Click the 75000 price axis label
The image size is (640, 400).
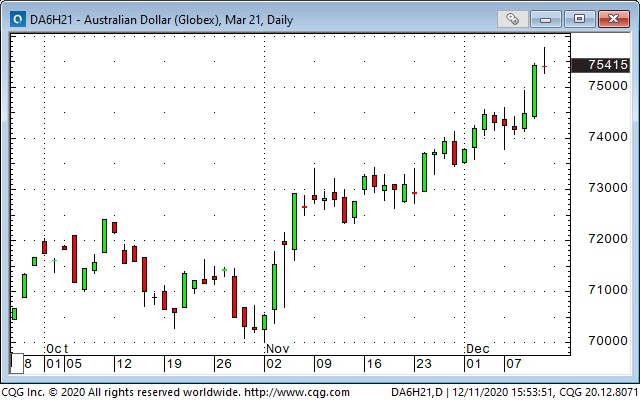(608, 86)
